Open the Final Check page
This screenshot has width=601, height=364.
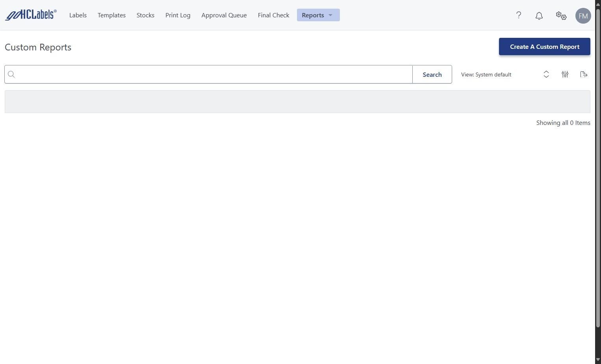coord(273,15)
